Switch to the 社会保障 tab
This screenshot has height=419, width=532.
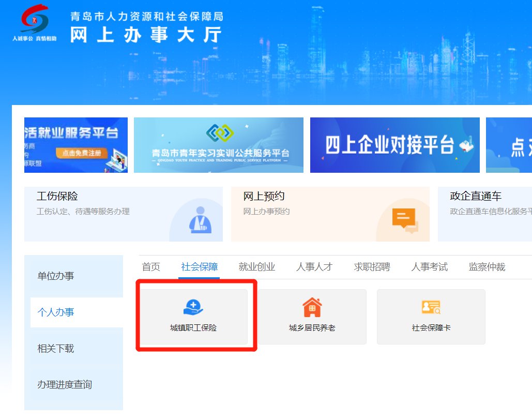point(199,267)
